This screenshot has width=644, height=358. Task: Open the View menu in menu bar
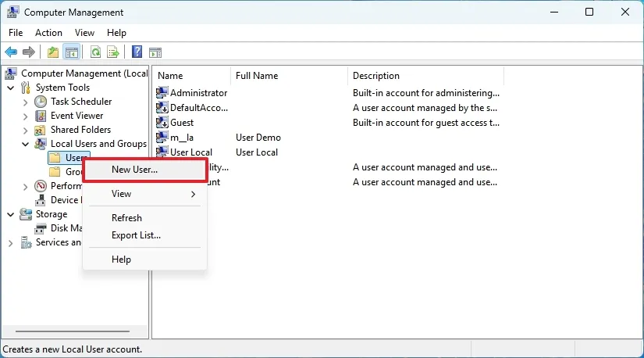coord(84,33)
